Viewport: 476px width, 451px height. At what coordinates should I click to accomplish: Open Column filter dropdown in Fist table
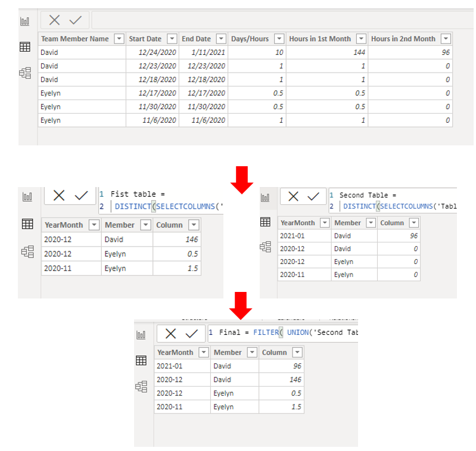coord(194,225)
